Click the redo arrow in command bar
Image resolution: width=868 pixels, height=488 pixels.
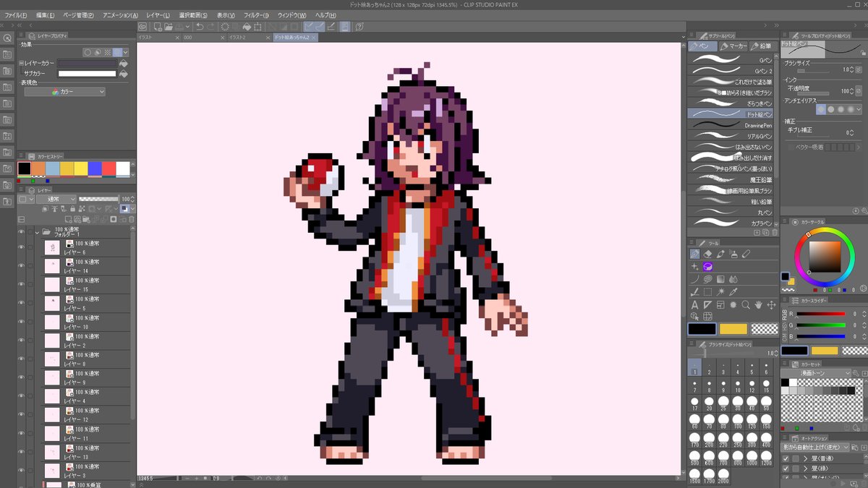[210, 27]
